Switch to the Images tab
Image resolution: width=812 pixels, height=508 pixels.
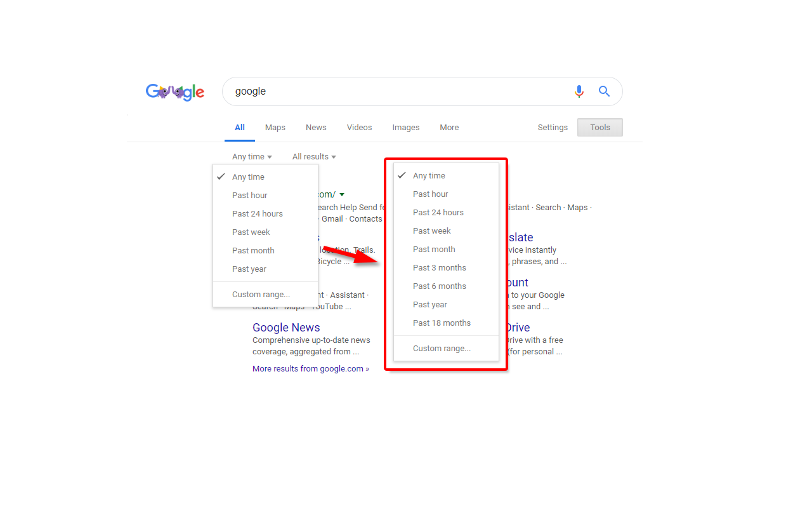405,127
